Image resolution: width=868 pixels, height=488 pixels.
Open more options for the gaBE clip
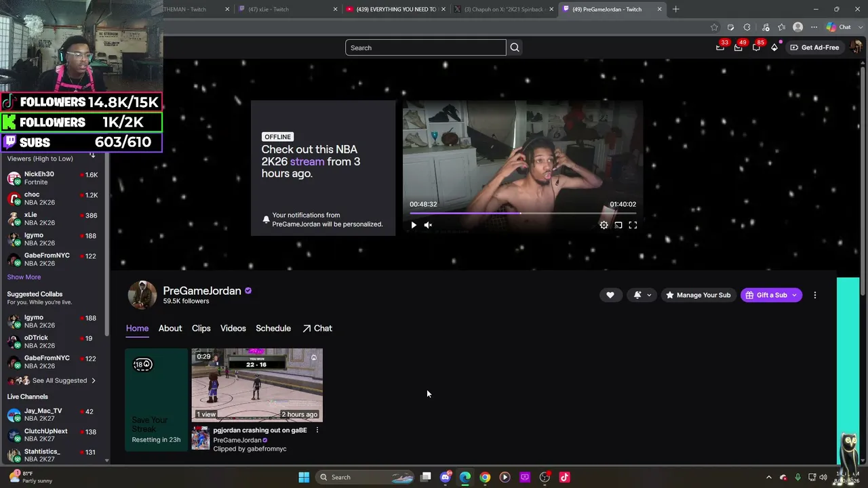coord(317,430)
